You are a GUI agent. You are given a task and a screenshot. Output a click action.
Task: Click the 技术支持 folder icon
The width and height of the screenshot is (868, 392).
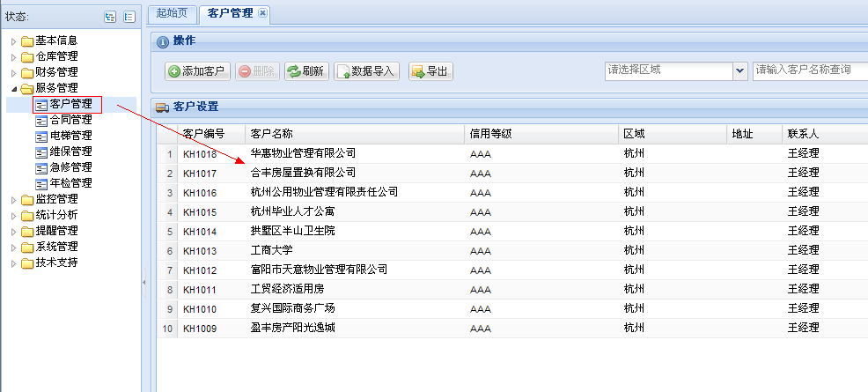(27, 263)
